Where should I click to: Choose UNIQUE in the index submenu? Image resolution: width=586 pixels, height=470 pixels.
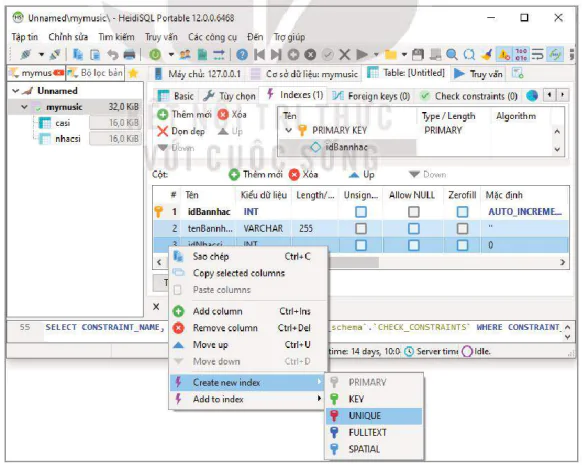click(374, 416)
